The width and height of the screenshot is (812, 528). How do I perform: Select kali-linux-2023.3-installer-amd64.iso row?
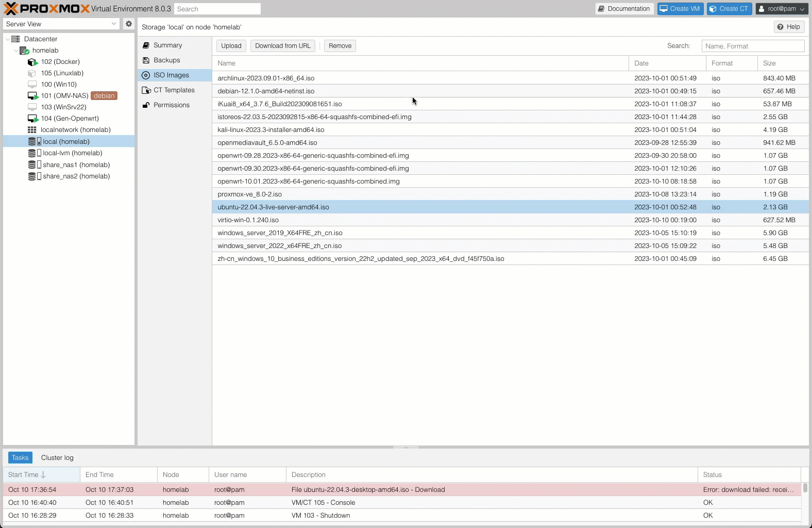510,130
